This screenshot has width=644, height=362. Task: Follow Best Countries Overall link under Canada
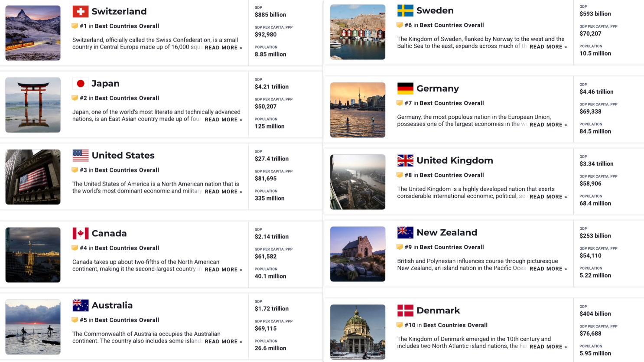coord(127,248)
